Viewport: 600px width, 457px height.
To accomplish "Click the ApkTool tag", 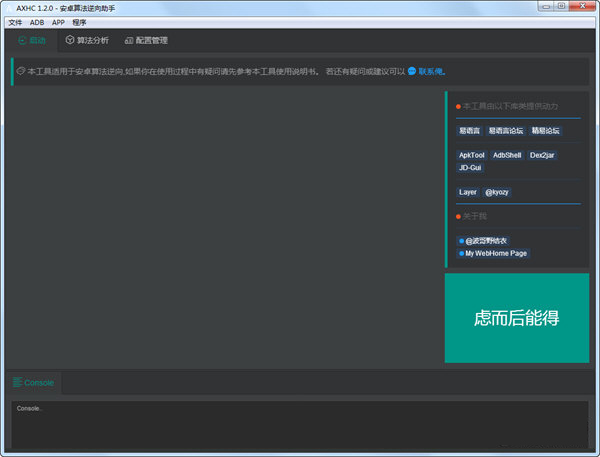I will click(471, 155).
